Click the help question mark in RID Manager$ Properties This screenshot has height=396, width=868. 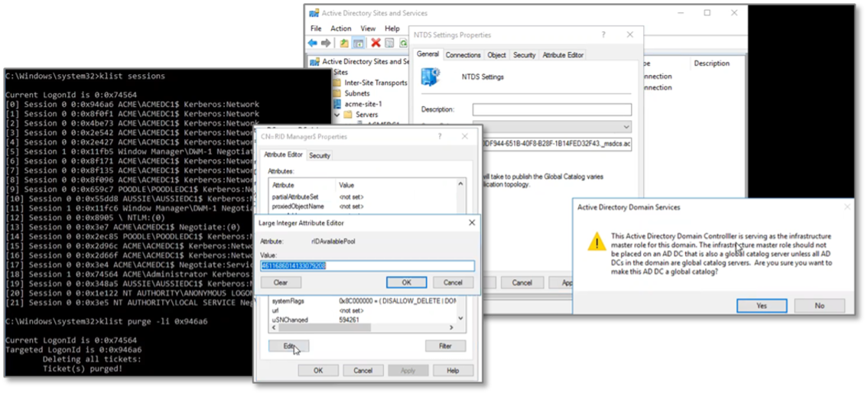[440, 136]
